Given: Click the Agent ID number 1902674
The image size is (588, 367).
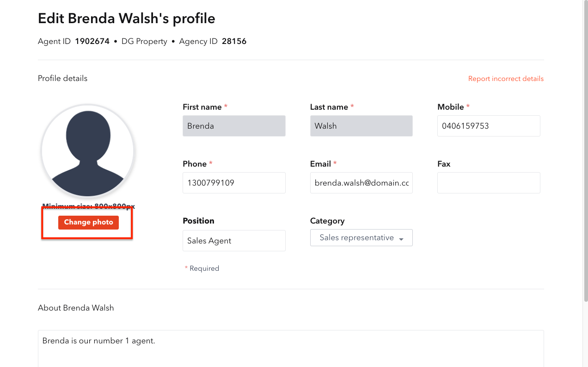Looking at the screenshot, I should 92,42.
